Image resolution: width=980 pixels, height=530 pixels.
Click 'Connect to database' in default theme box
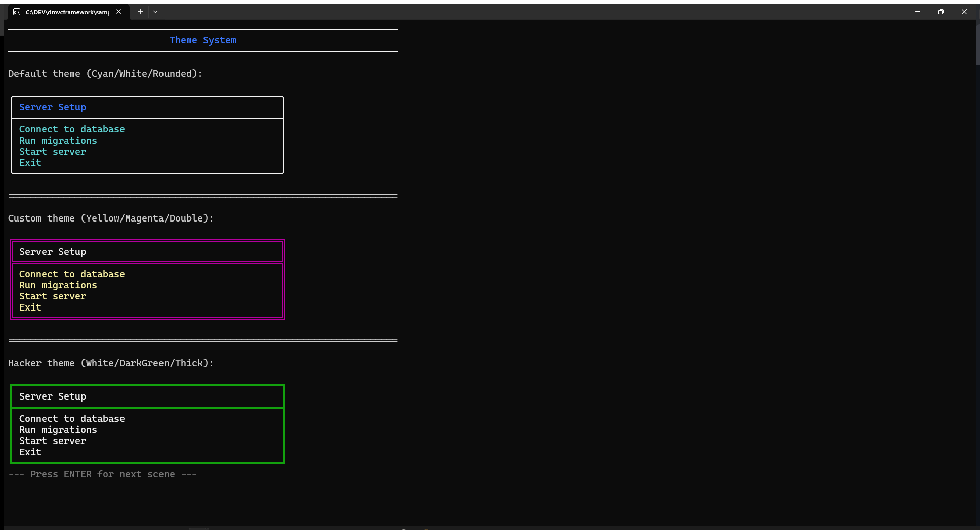72,129
